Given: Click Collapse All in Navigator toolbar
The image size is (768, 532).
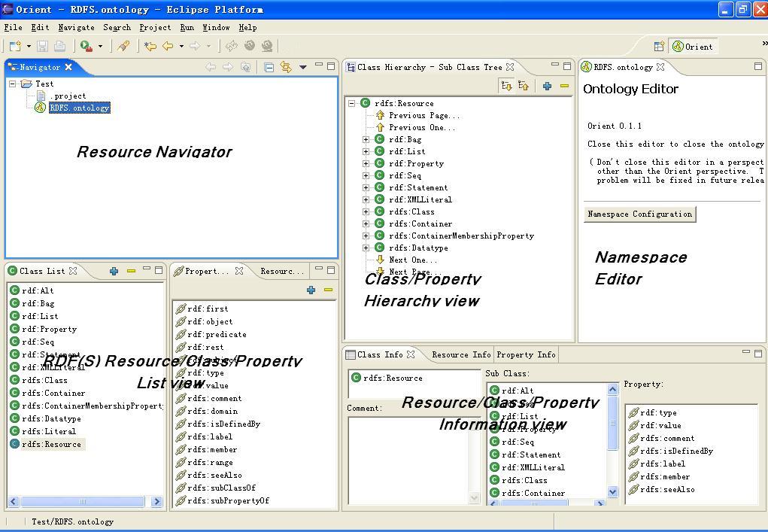Looking at the screenshot, I should click(269, 67).
